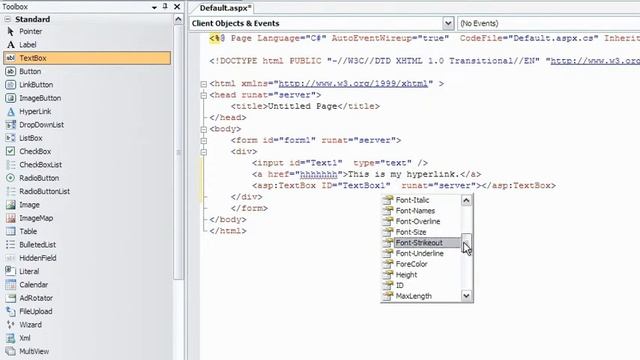This screenshot has width=640, height=360.
Task: Pick the AdRotator control icon
Action: [11, 298]
